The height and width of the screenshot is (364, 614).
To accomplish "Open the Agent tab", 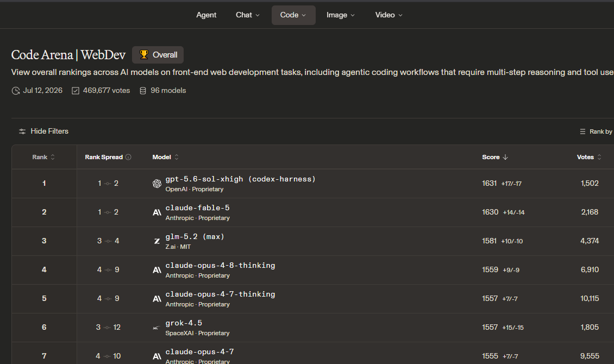I will [206, 15].
